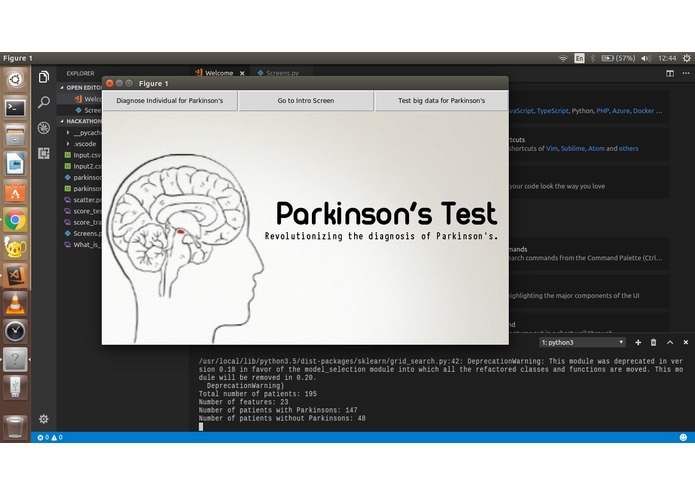Open the PHP link on the Welcome page

602,111
